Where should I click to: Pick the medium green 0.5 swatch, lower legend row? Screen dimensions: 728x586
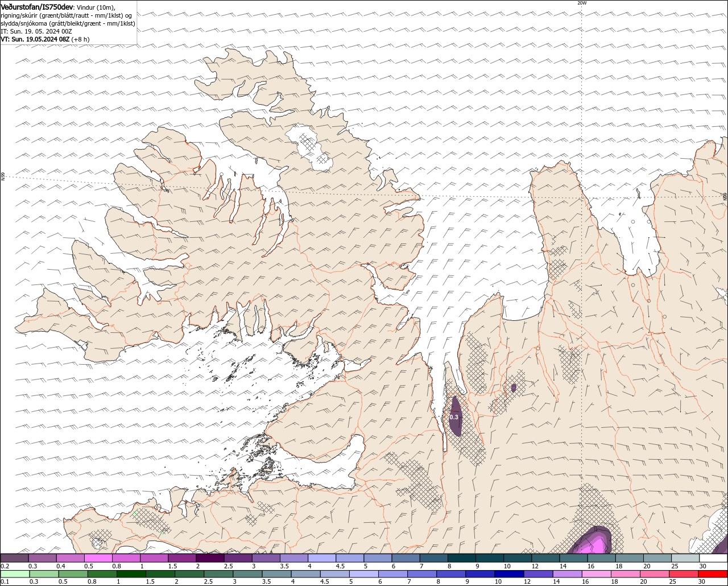[x=73, y=574]
